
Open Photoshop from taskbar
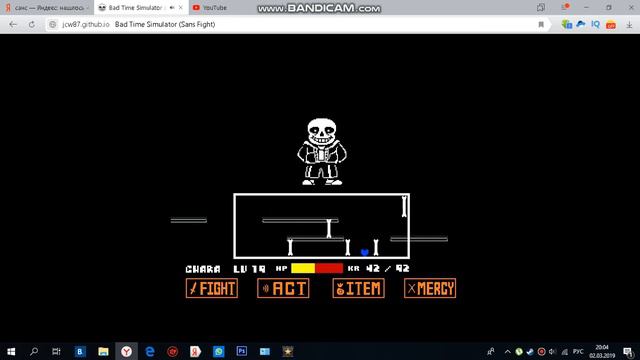(242, 351)
